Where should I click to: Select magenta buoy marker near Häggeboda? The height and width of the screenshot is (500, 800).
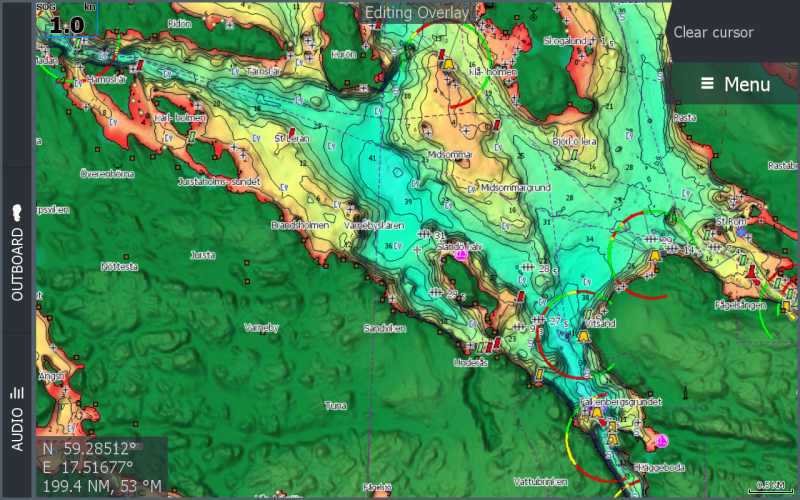(x=662, y=440)
